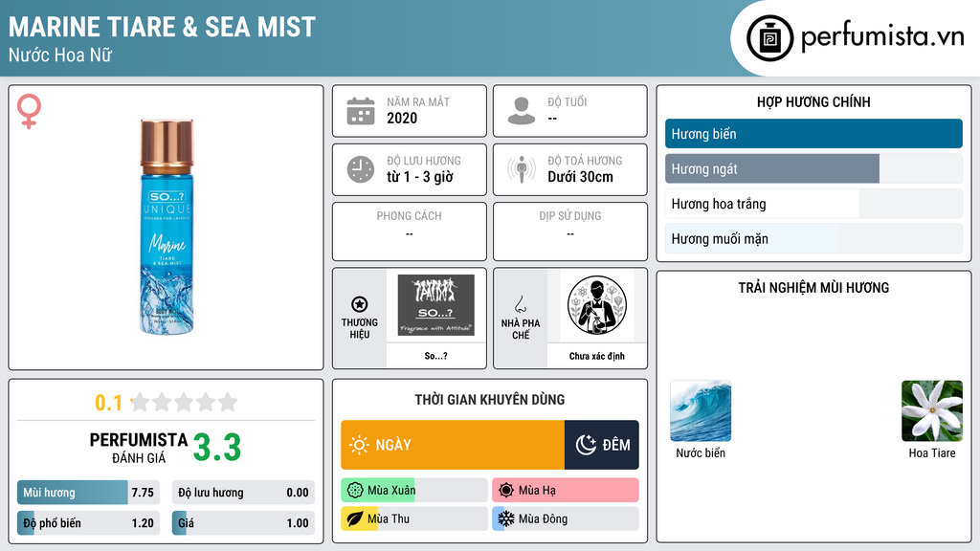Select the Hương hoa trắng accord bar
Image resolution: width=980 pixels, height=551 pixels.
click(813, 204)
